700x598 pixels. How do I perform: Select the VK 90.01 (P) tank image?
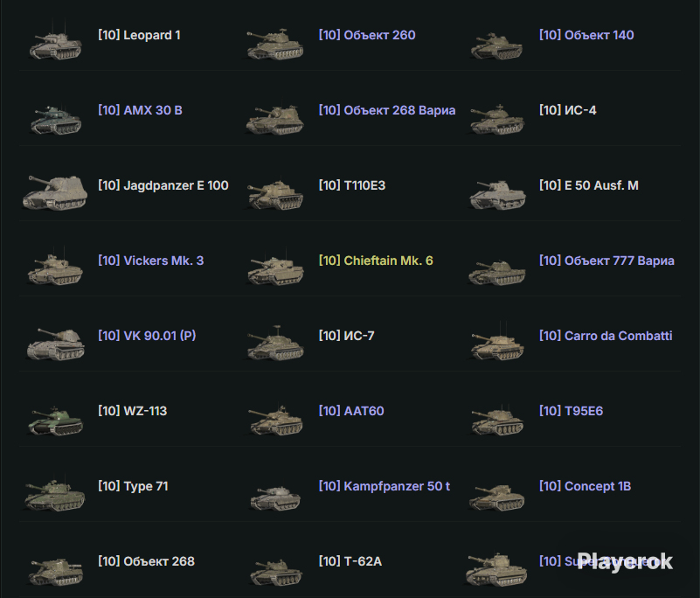click(x=55, y=344)
